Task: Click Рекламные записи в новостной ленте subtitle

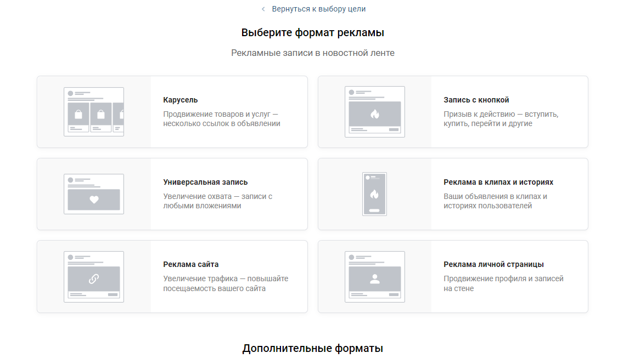Action: [312, 53]
